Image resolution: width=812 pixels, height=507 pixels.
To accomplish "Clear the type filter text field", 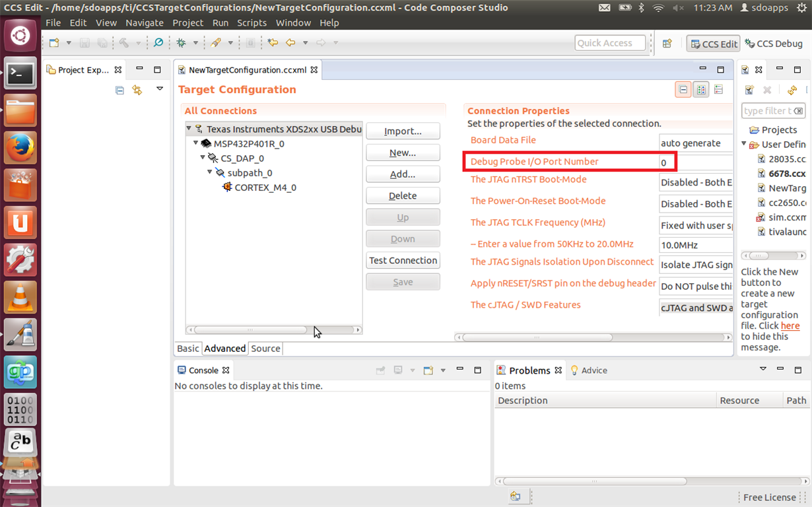I will (798, 111).
